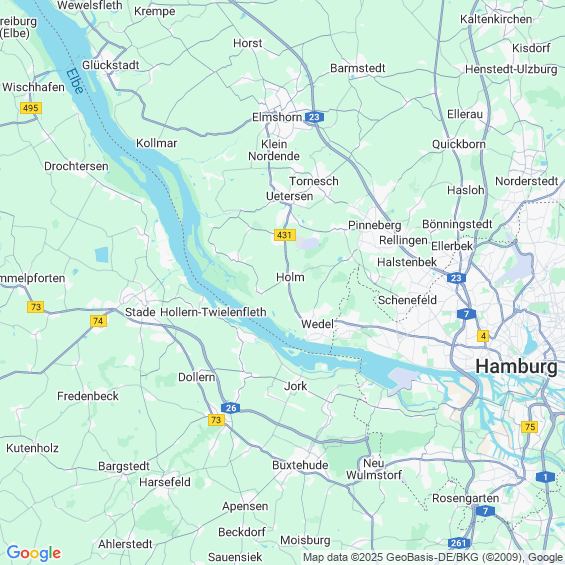
Task: Click the Jork town label
Action: [295, 386]
